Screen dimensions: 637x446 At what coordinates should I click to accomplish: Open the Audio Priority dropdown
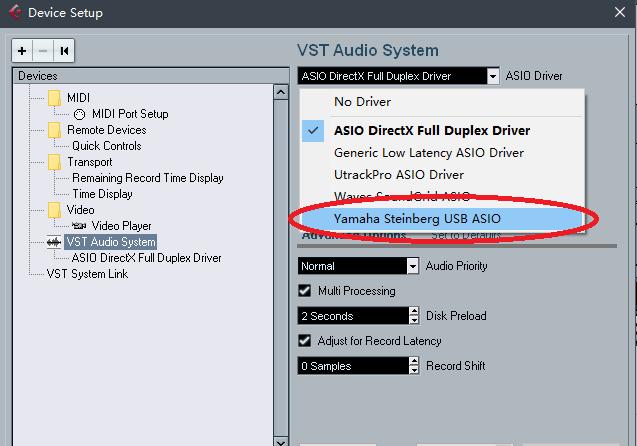tap(412, 266)
